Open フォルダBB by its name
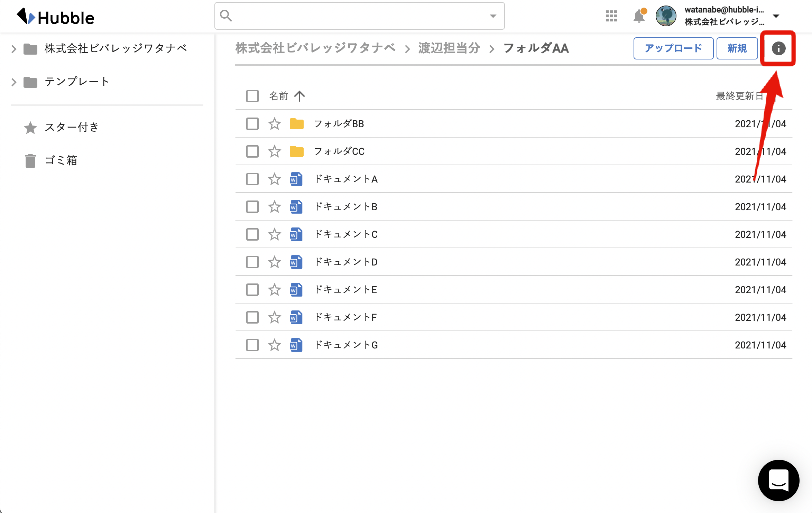Image resolution: width=812 pixels, height=513 pixels. [339, 123]
